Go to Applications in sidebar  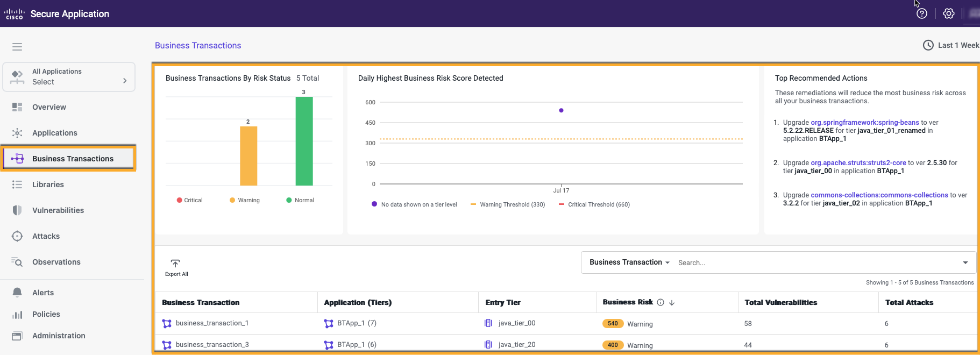coord(55,133)
